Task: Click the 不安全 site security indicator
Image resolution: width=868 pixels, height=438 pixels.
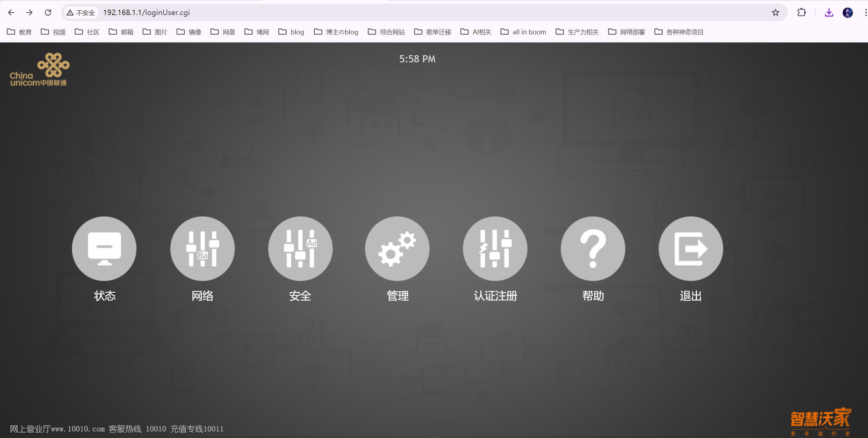Action: pos(81,13)
